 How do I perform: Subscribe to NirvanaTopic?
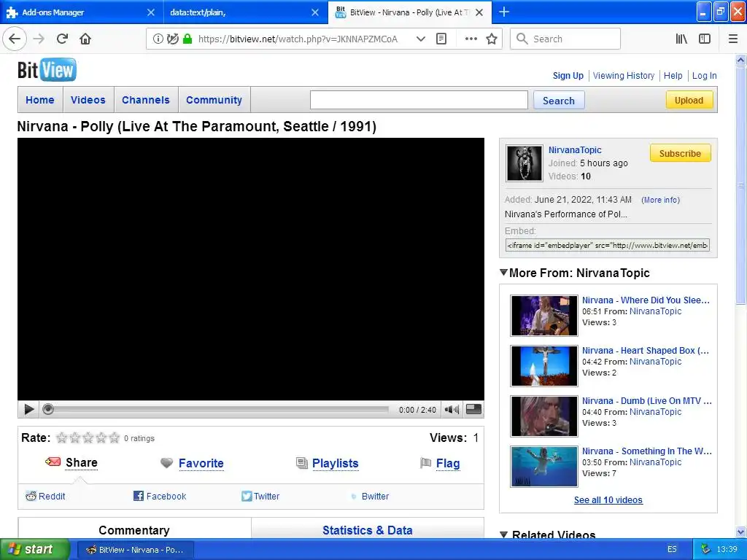681,153
